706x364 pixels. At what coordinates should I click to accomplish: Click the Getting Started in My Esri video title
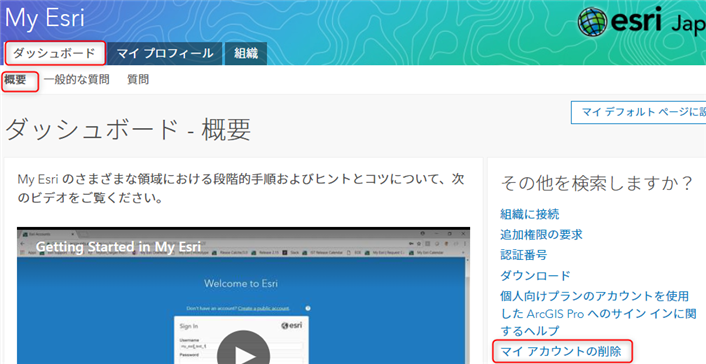118,247
